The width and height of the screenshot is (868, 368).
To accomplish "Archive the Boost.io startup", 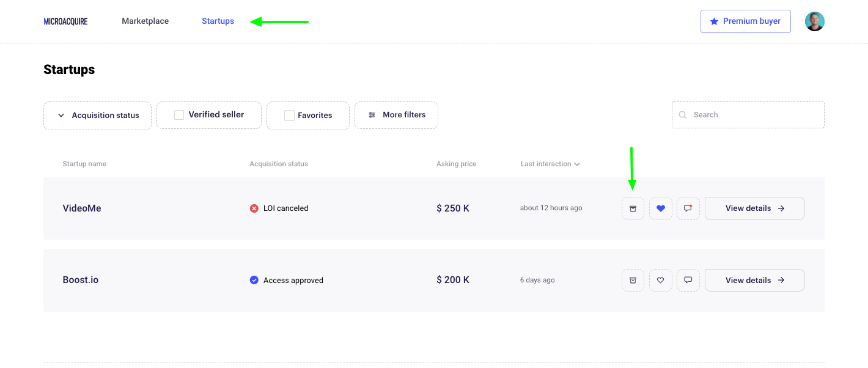I will tap(633, 281).
